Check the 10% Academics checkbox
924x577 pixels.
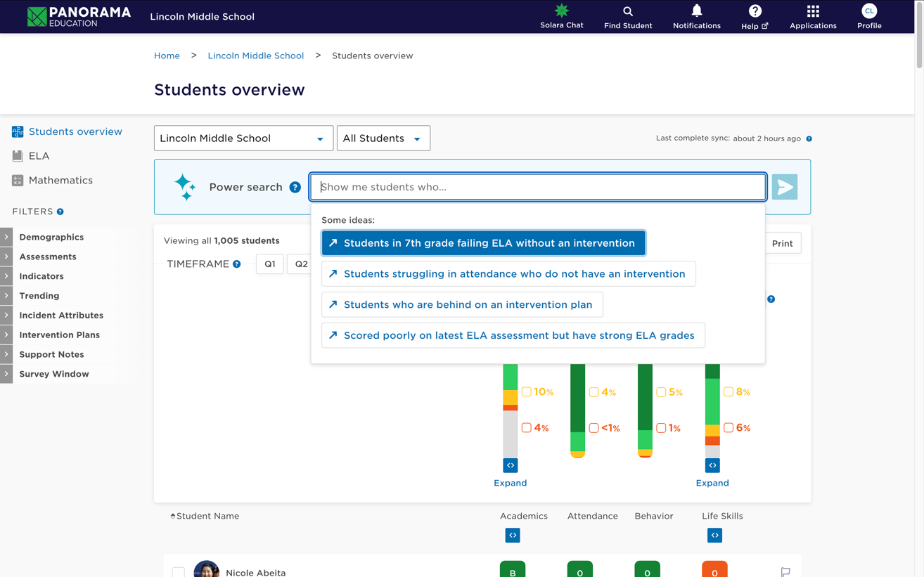pos(526,392)
